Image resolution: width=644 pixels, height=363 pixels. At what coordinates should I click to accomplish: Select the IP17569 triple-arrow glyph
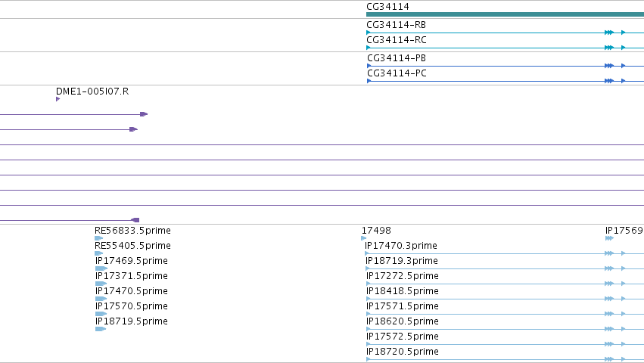click(x=609, y=238)
